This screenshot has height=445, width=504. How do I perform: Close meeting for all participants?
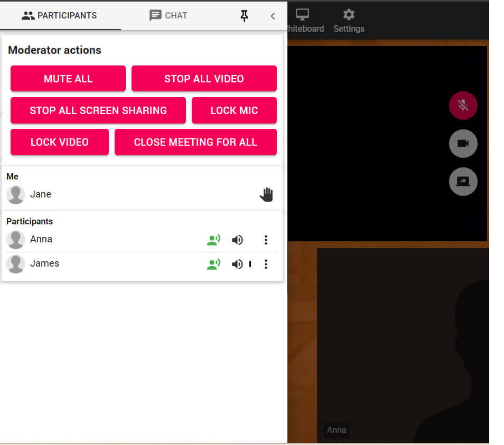point(195,142)
